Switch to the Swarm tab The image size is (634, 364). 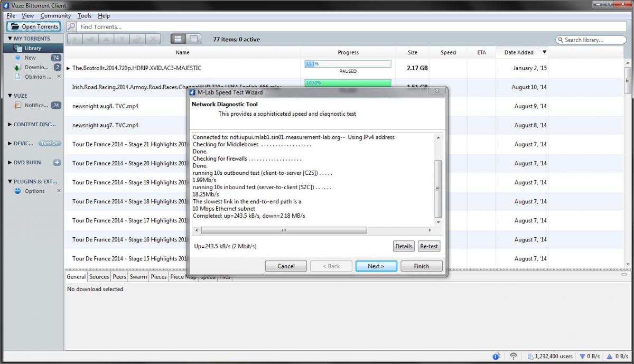(138, 276)
